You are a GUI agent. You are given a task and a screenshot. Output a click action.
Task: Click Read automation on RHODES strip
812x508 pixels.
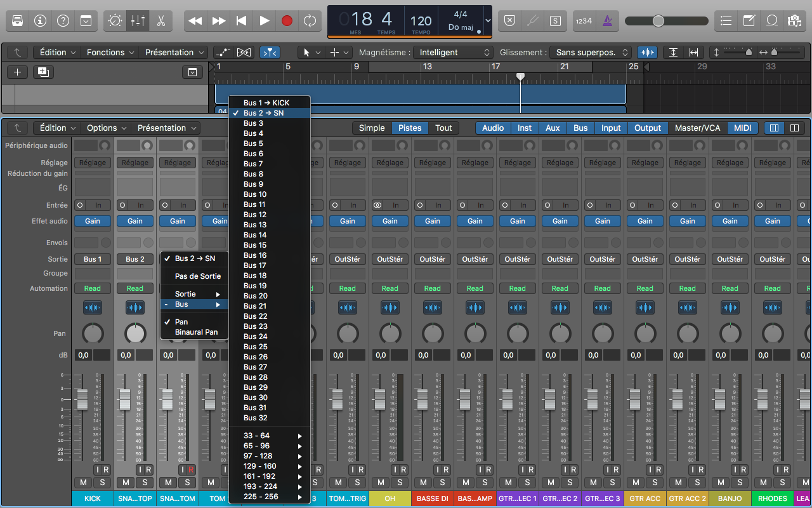coord(773,288)
